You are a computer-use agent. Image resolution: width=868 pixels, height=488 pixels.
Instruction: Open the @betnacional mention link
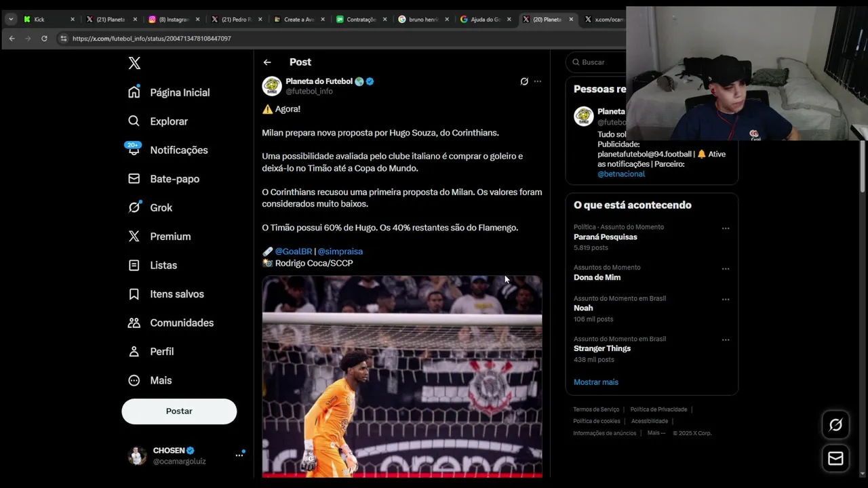621,174
